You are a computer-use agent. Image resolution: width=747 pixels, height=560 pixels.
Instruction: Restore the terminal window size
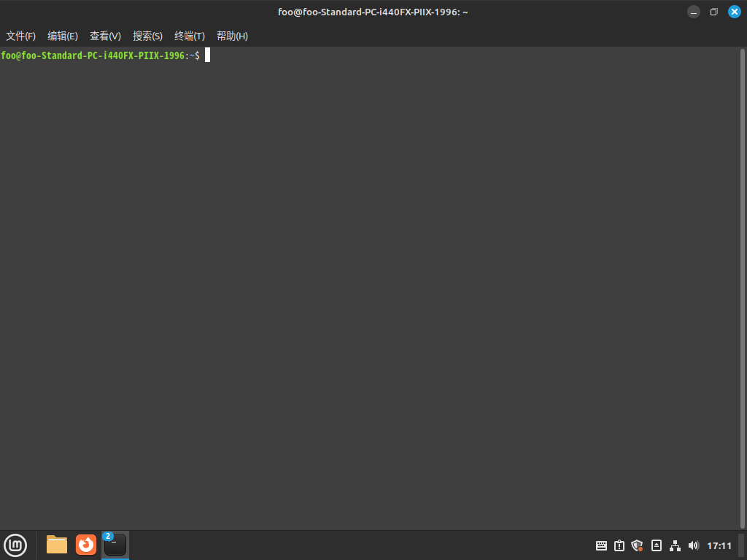click(x=714, y=12)
